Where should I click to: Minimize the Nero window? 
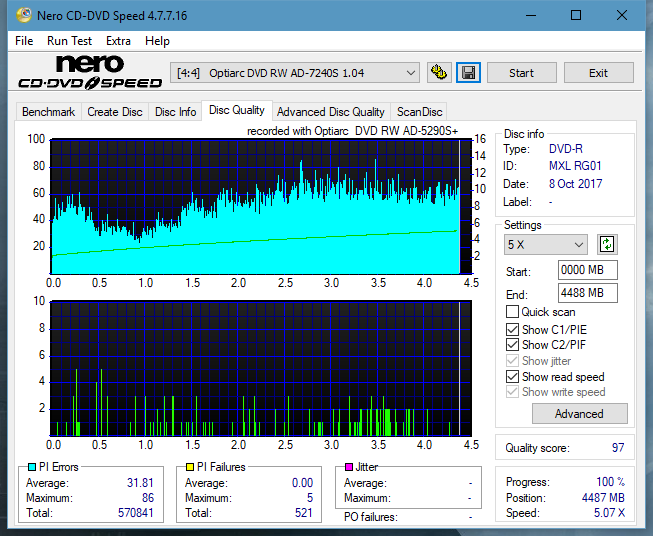[x=531, y=15]
